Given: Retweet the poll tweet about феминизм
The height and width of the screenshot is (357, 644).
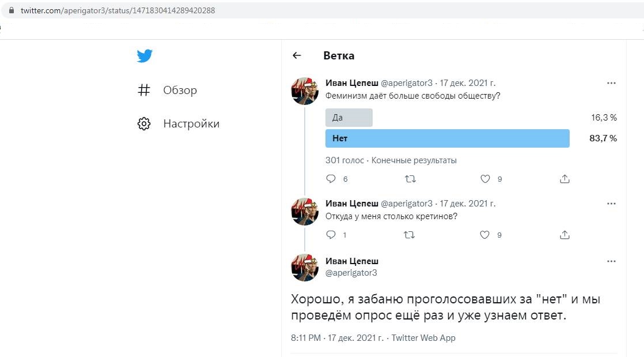Looking at the screenshot, I should coord(410,179).
